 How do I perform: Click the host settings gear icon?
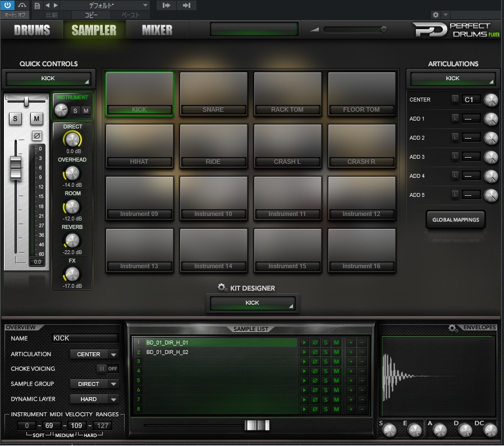[436, 15]
